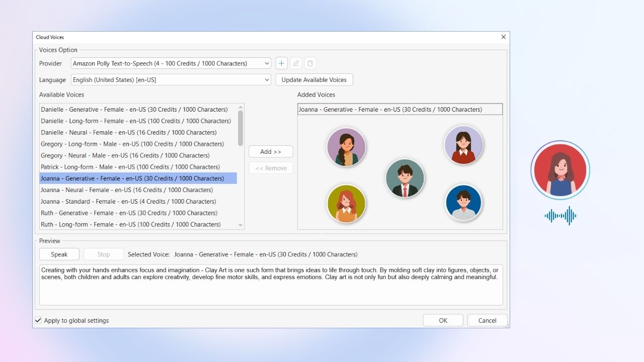The image size is (644, 362).
Task: Click the delete provider trash icon
Action: click(x=310, y=63)
